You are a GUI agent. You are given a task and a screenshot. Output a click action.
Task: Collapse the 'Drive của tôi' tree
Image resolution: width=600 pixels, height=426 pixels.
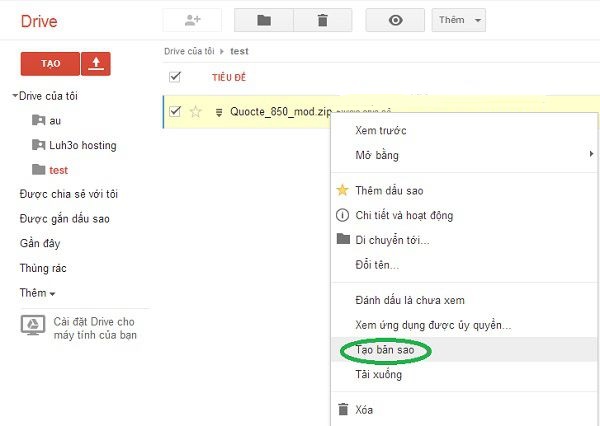(15, 96)
